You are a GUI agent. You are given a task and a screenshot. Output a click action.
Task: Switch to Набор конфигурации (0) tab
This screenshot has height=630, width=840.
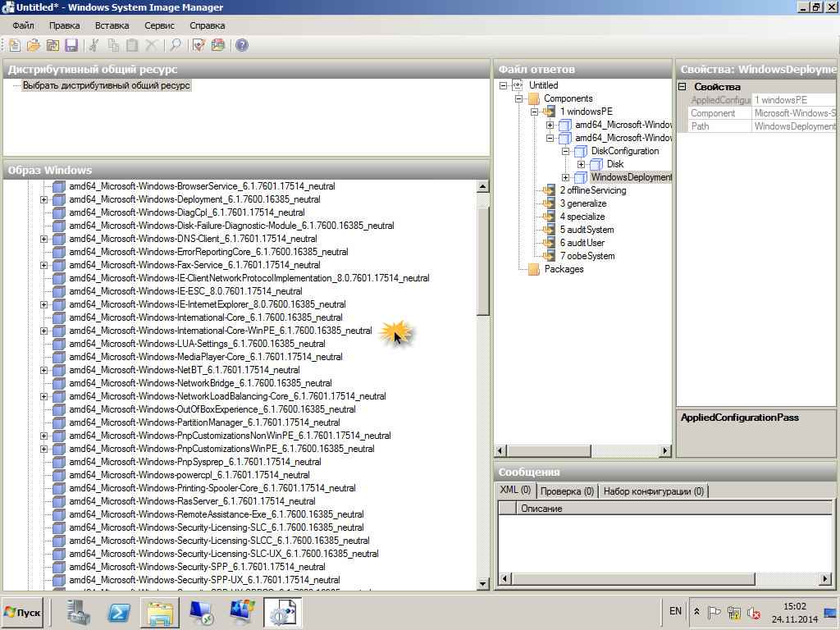(654, 491)
